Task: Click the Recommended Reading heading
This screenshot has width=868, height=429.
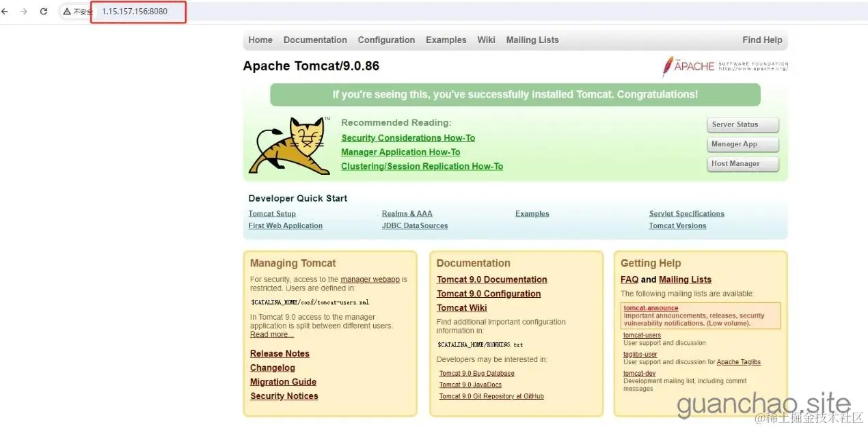Action: click(x=396, y=123)
